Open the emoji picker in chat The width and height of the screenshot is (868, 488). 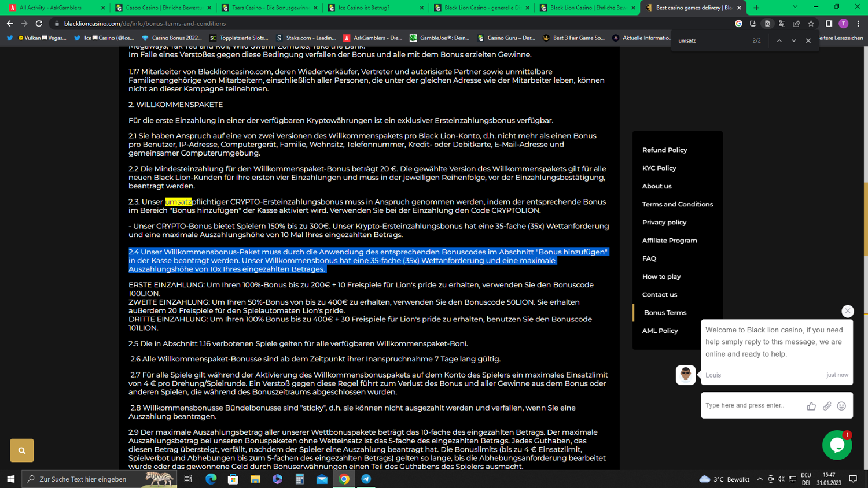coord(841,406)
